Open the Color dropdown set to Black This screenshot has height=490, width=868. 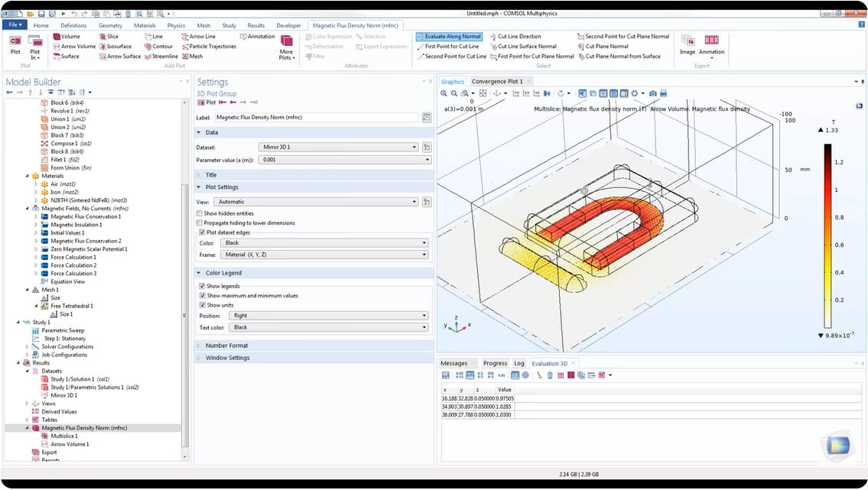click(x=324, y=243)
